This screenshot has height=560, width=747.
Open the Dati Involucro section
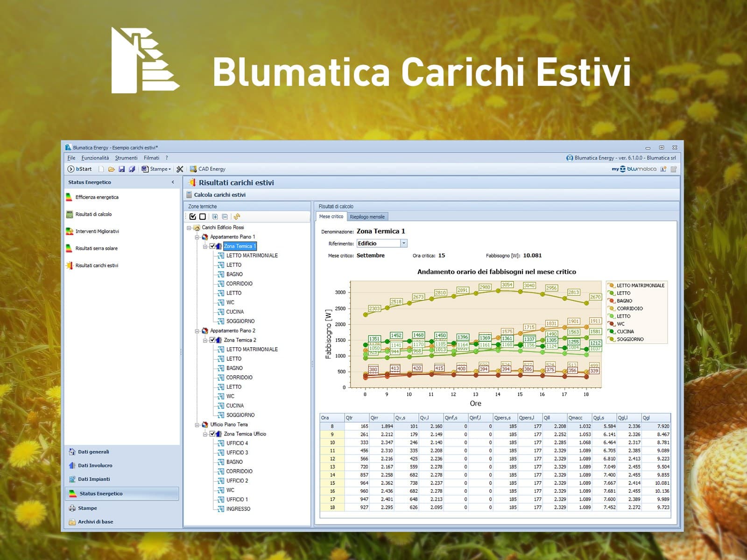tap(91, 465)
